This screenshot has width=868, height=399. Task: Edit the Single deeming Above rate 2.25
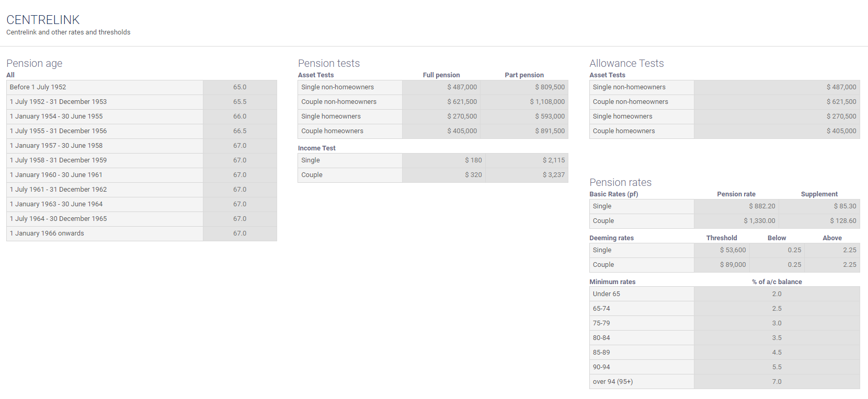pos(832,250)
